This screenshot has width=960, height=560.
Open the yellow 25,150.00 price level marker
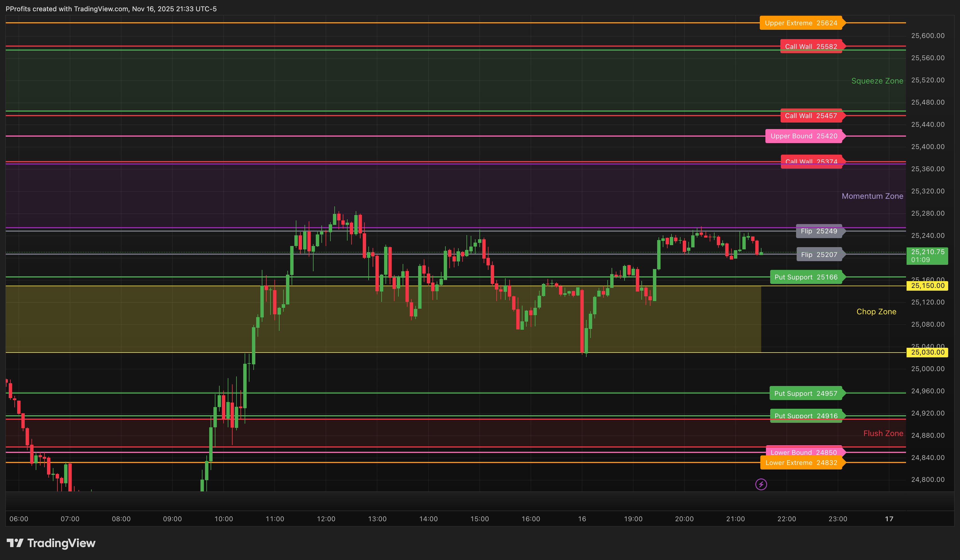[x=927, y=286]
